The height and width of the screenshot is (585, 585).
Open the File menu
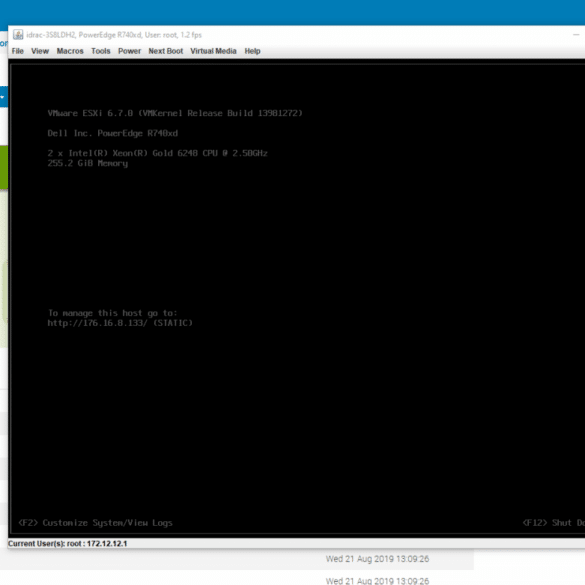pyautogui.click(x=18, y=51)
